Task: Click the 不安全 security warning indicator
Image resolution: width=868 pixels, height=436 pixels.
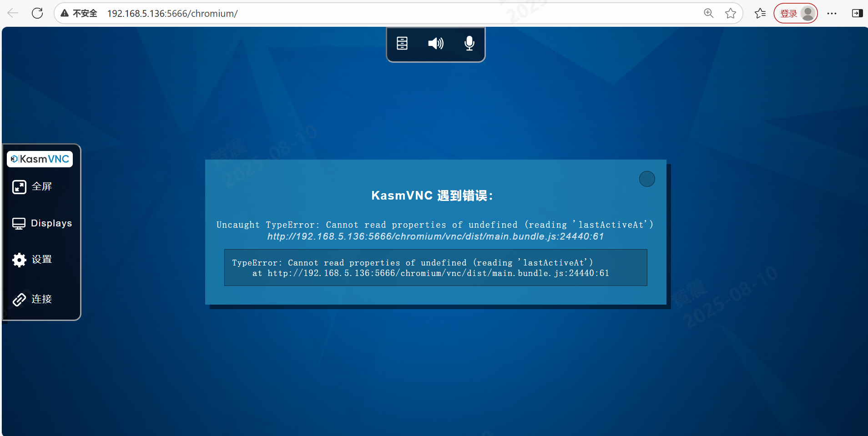Action: [79, 13]
